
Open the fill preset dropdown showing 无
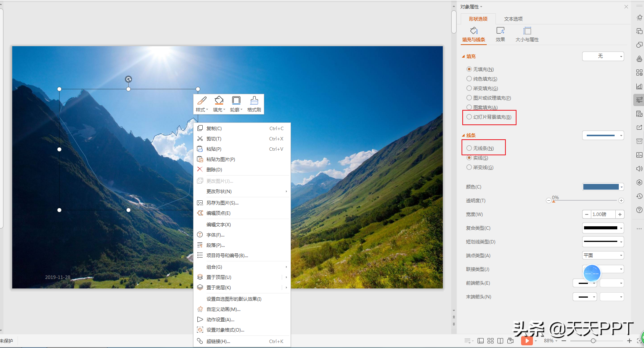(603, 56)
